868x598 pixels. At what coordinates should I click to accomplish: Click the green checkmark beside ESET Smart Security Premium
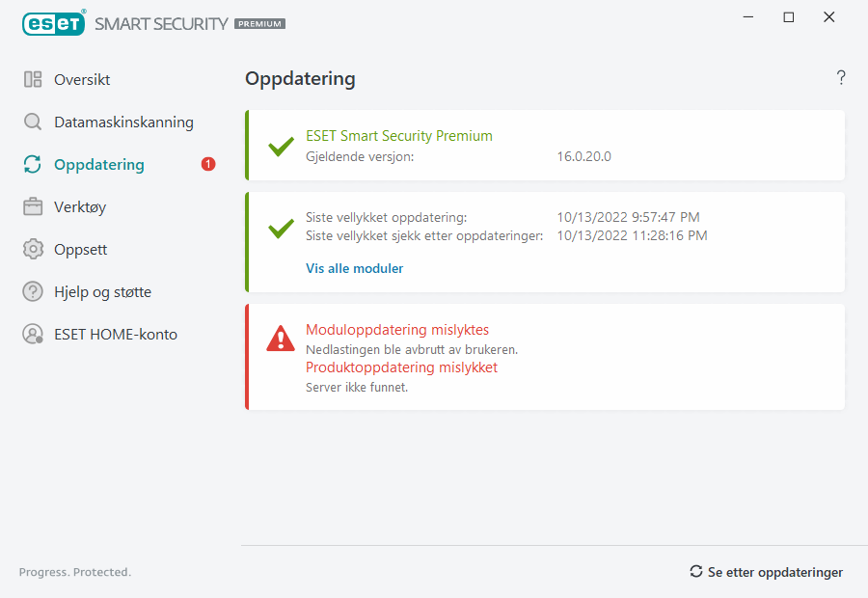pyautogui.click(x=281, y=147)
